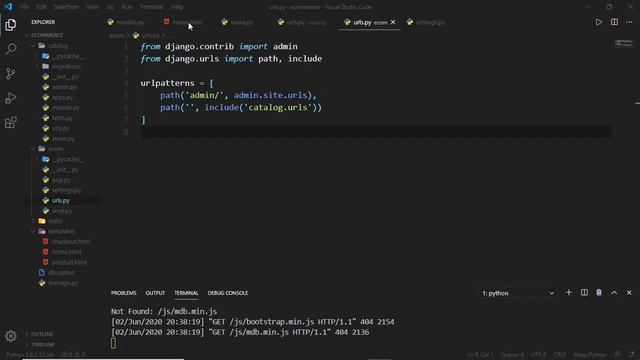Screen dimensions: 640x360
Task: Open the Run and Debug view
Action: [x=11, y=98]
